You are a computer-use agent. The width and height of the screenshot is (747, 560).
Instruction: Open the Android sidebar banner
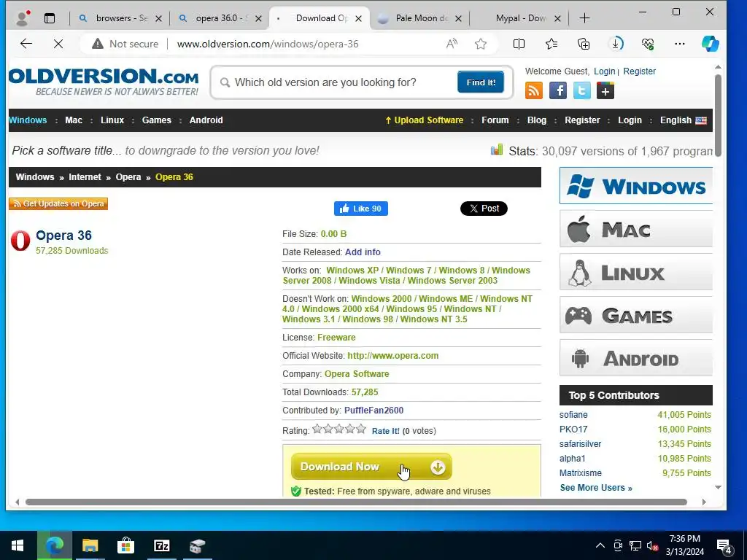[x=636, y=357]
